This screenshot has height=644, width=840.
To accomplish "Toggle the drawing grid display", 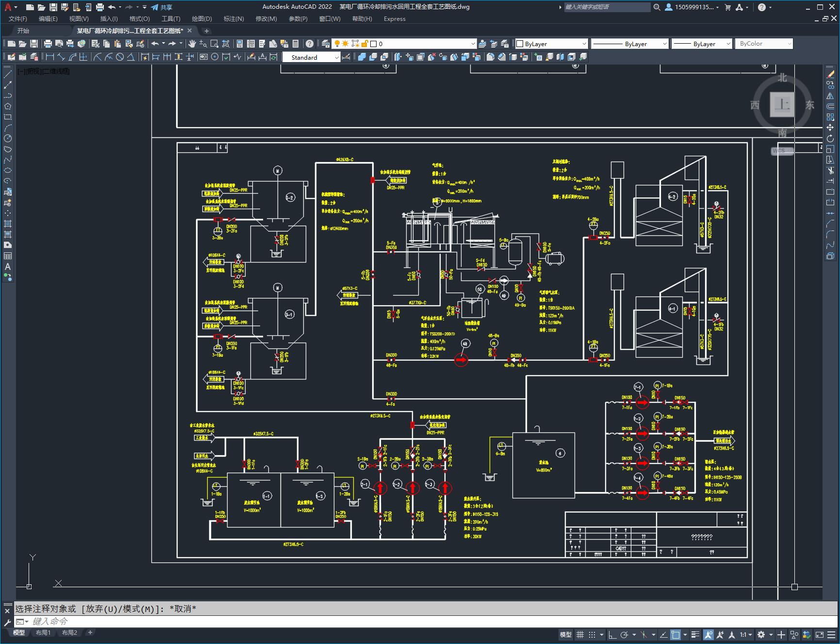I will (580, 634).
